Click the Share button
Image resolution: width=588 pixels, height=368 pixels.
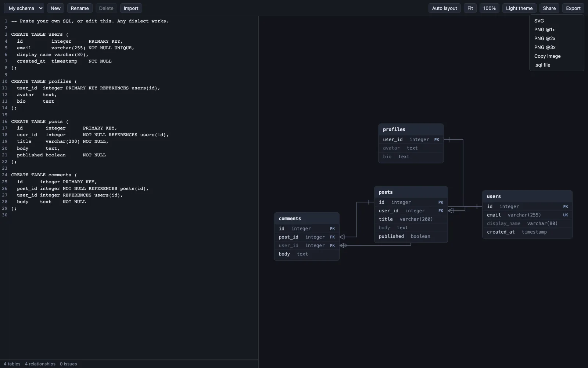tap(549, 8)
